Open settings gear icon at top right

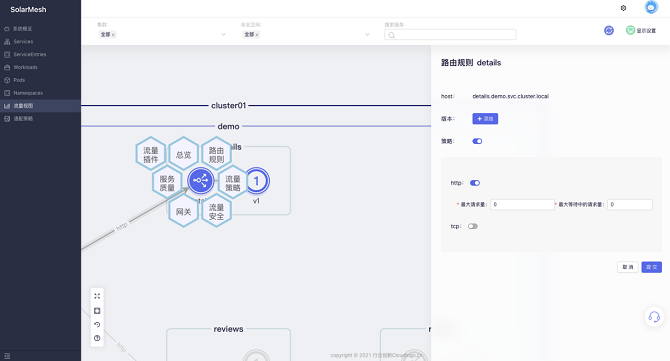point(623,8)
